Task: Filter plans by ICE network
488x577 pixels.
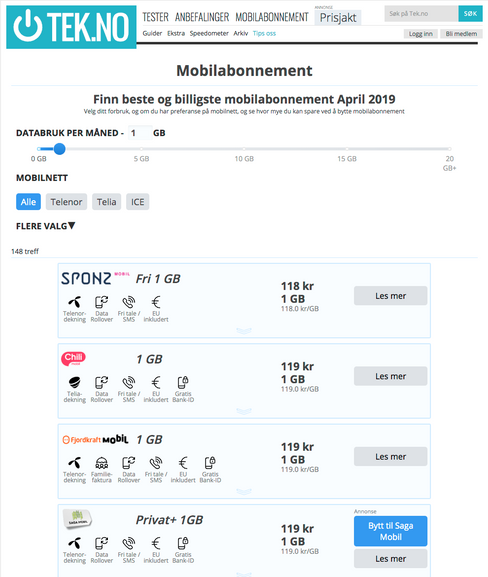Action: (x=137, y=202)
